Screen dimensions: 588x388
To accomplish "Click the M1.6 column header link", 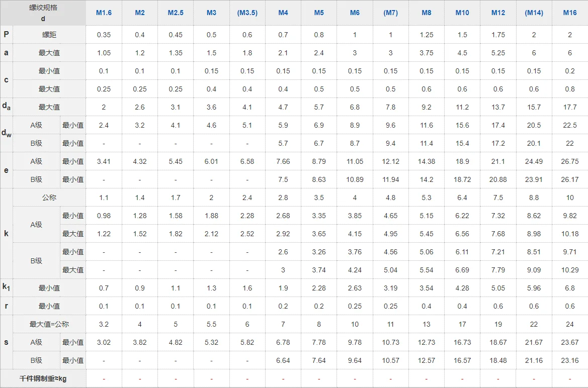I will [x=104, y=13].
